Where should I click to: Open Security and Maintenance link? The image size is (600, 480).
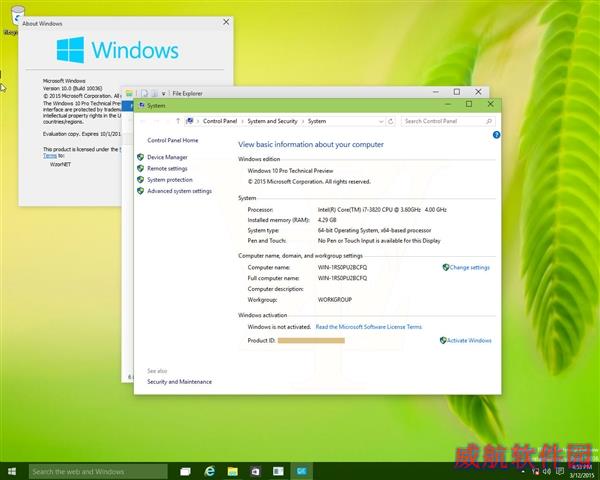179,382
